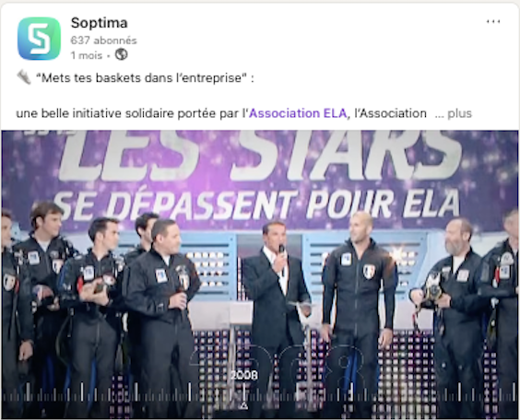Click the "SE DÉPASSENT POUR ELA" banner text
Viewport: 520px width, 420px height.
pyautogui.click(x=256, y=206)
